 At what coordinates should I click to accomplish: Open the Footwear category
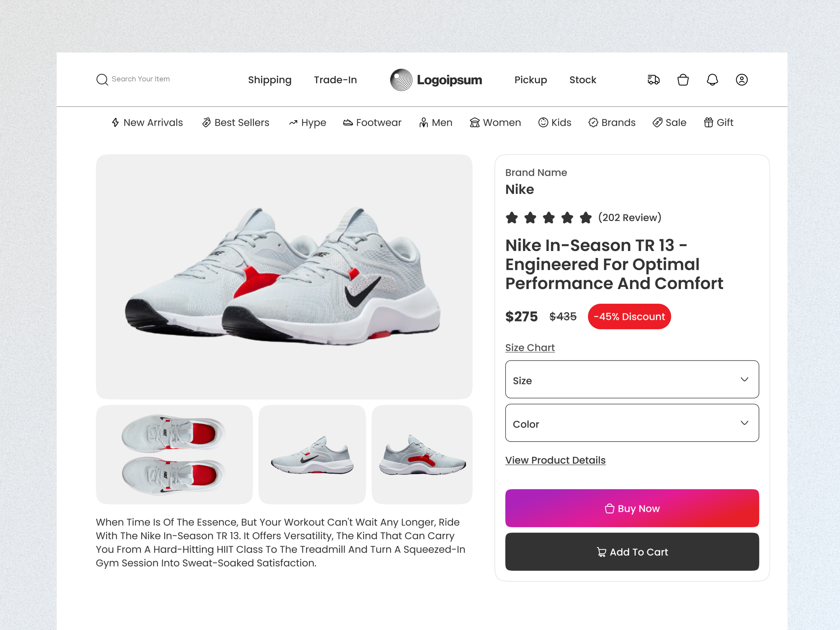(x=372, y=123)
